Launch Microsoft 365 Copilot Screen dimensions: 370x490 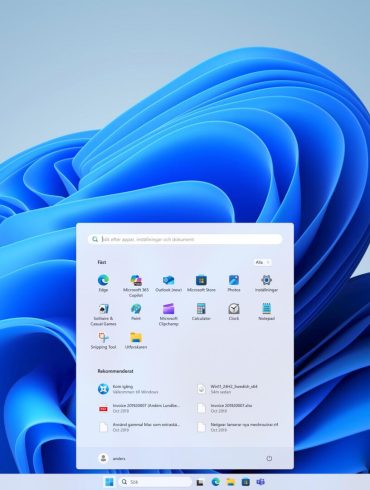(x=136, y=286)
